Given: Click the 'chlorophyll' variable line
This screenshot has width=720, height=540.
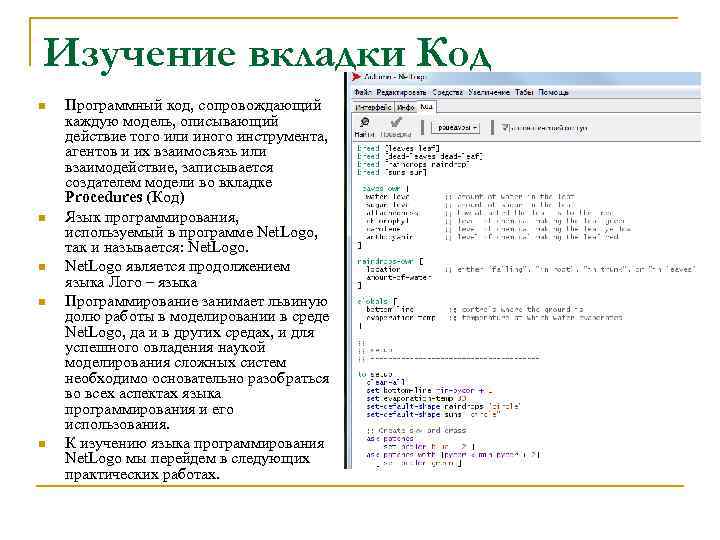Looking at the screenshot, I should click(x=388, y=221).
